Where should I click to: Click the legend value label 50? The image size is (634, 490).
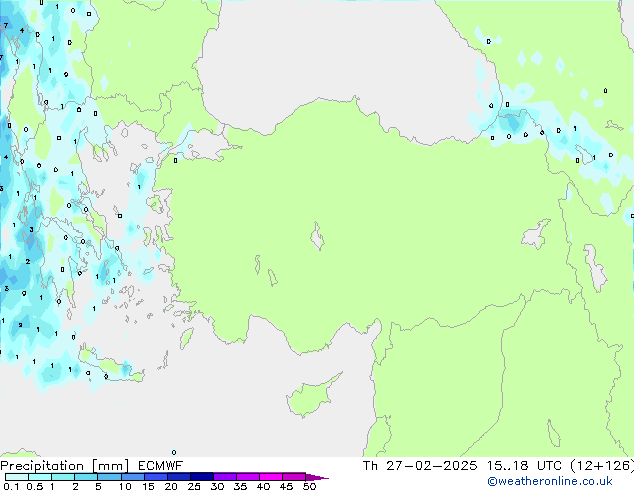coord(309,487)
